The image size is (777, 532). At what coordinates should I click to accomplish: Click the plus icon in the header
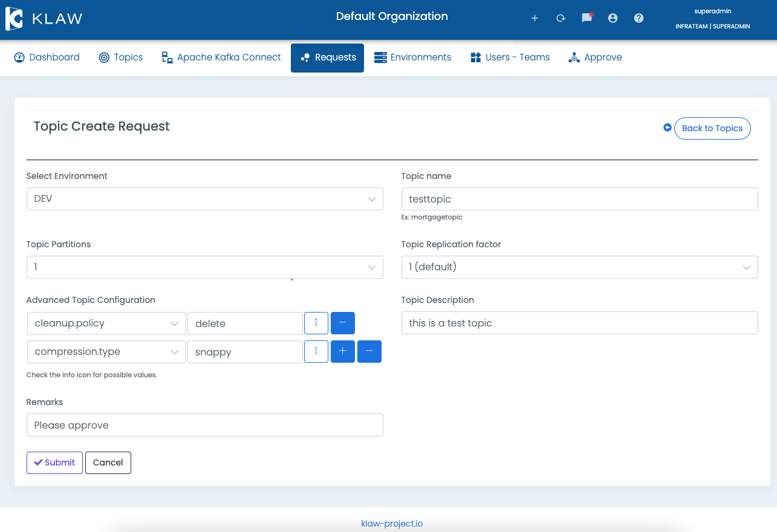535,18
